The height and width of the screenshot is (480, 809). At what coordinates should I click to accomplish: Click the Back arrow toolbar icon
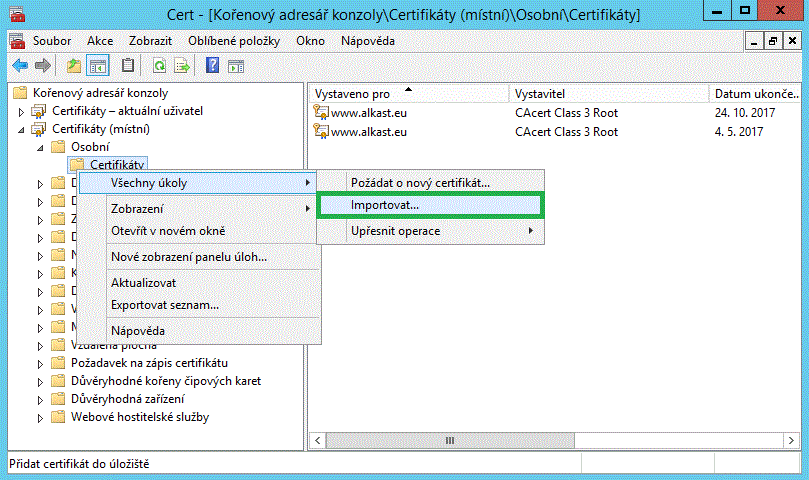click(19, 66)
